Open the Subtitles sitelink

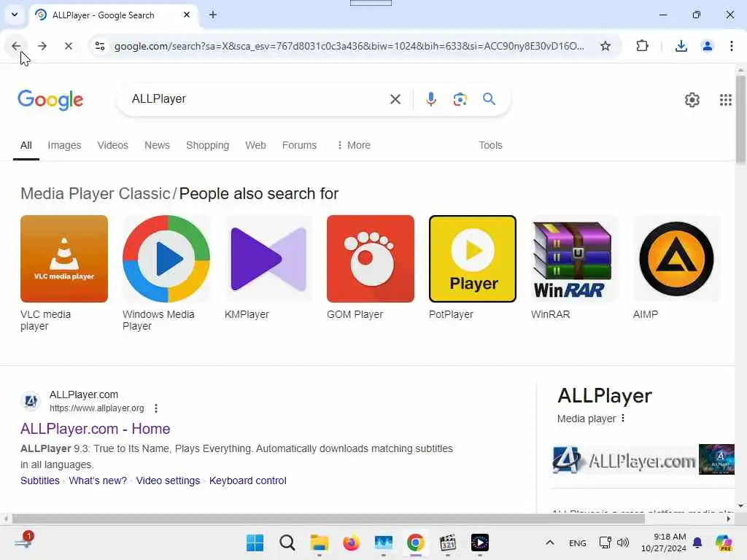tap(40, 481)
